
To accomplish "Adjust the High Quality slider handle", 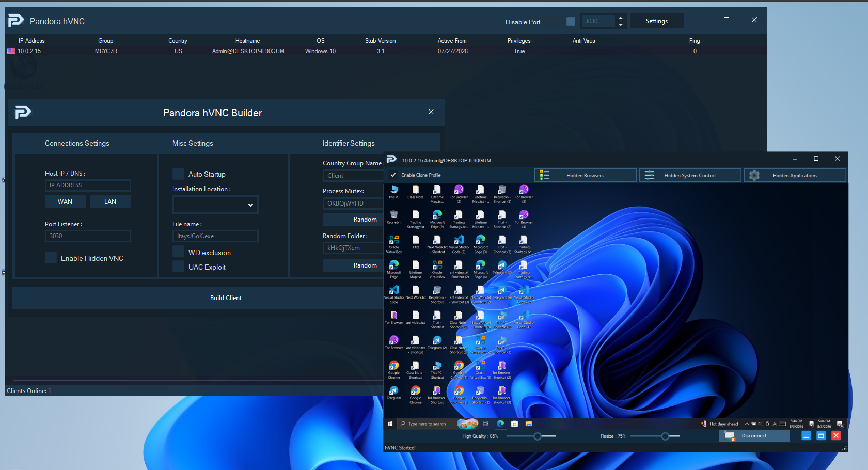I will 538,436.
